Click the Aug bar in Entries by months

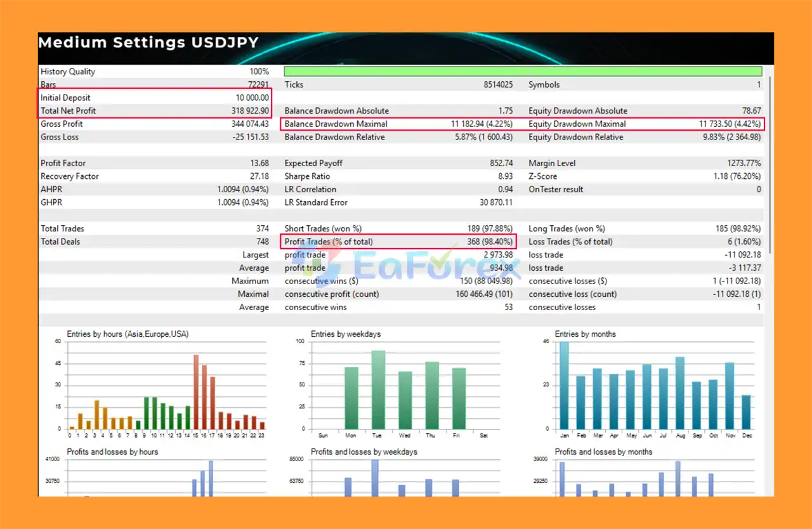679,393
